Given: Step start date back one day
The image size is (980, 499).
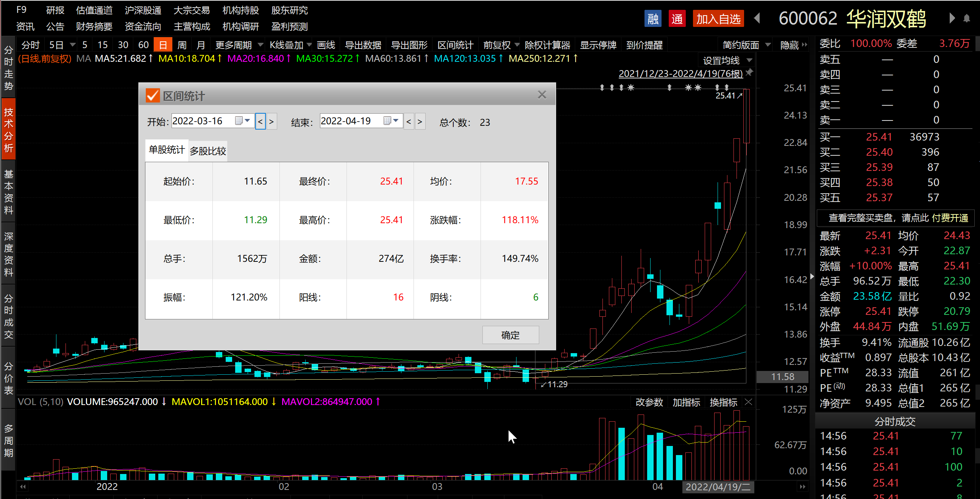Looking at the screenshot, I should click(x=260, y=121).
